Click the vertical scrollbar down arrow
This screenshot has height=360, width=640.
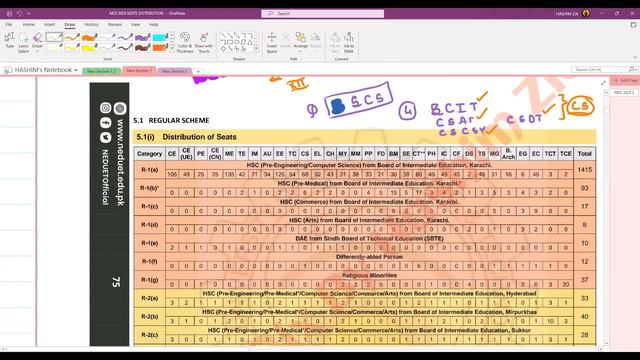606,343
